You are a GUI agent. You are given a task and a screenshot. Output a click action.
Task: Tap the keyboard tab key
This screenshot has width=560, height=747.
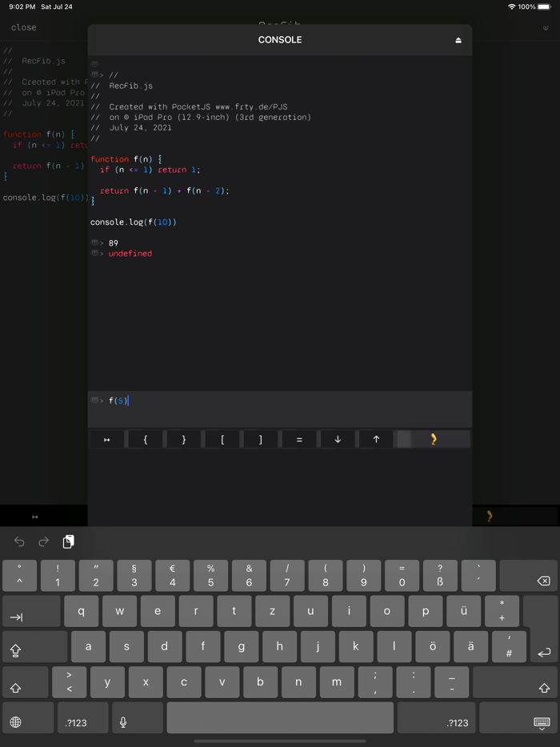pos(31,611)
